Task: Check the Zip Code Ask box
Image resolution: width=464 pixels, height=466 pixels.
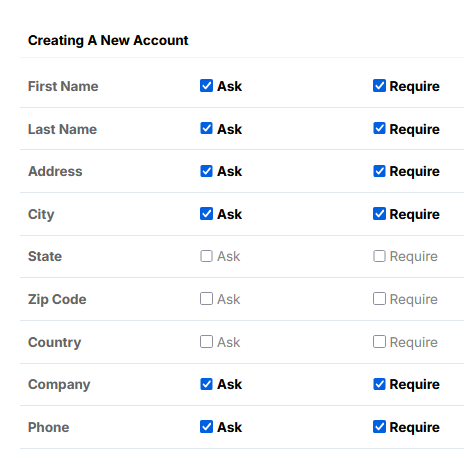Action: (x=206, y=299)
